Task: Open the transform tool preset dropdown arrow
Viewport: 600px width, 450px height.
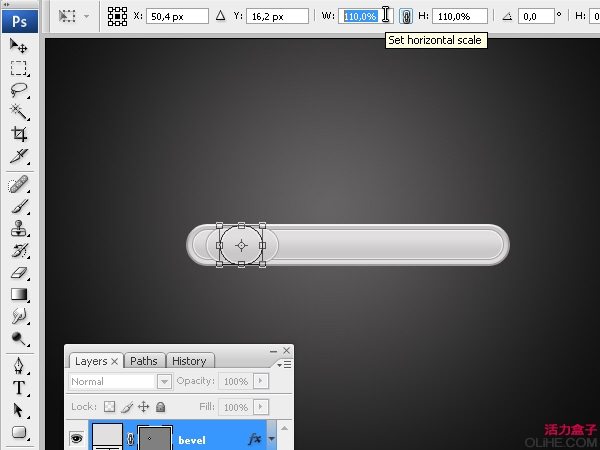Action: (86, 16)
